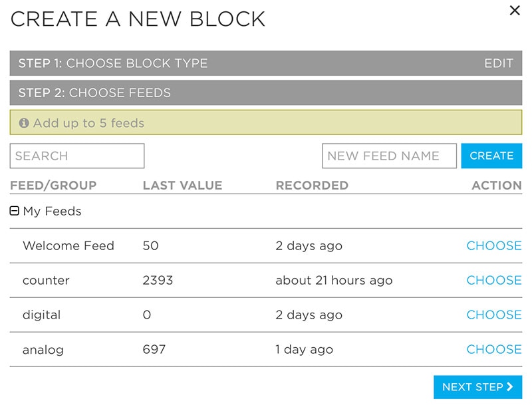This screenshot has height=407, width=532.
Task: Click the info icon in yellow banner
Action: pyautogui.click(x=24, y=123)
